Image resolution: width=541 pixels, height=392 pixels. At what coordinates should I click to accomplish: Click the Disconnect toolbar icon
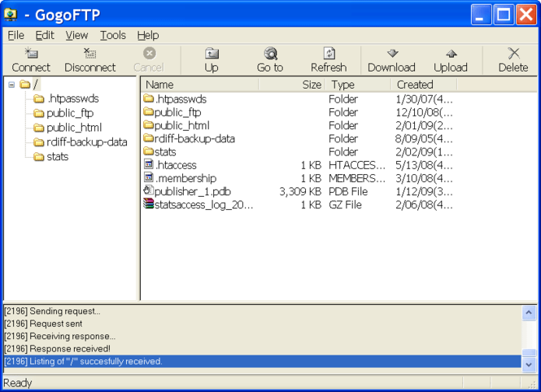click(x=90, y=54)
